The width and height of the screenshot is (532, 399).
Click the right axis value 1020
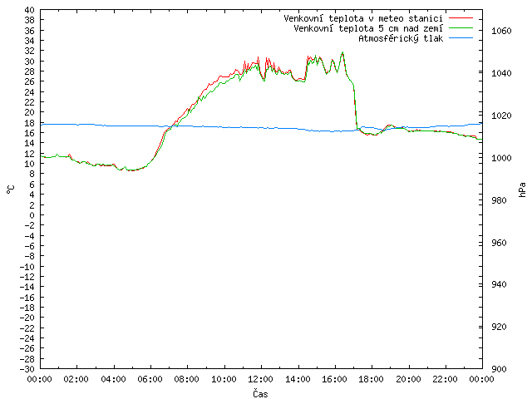[x=501, y=116]
